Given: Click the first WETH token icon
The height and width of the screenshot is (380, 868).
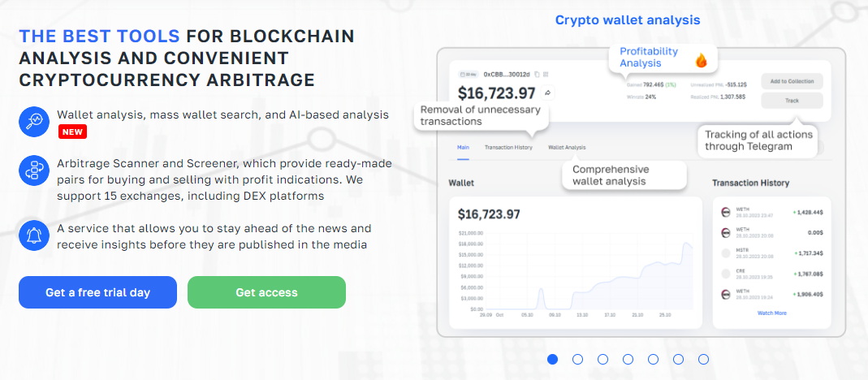Looking at the screenshot, I should (726, 212).
